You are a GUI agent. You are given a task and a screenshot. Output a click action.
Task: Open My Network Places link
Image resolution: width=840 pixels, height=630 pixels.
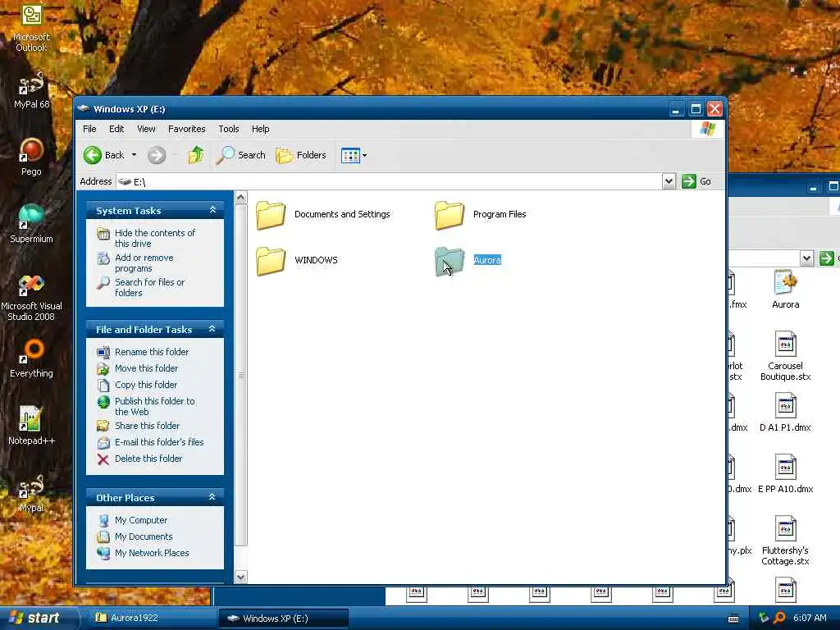pyautogui.click(x=152, y=553)
